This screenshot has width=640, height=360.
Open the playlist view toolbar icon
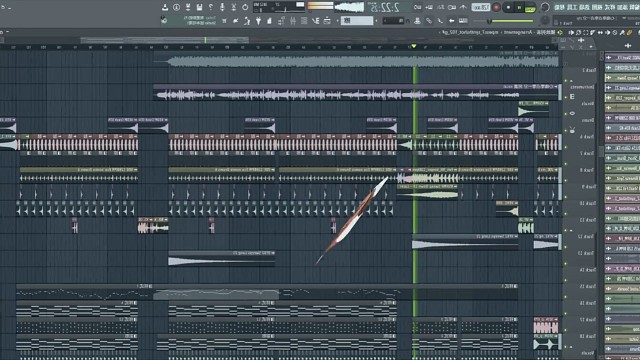(327, 20)
